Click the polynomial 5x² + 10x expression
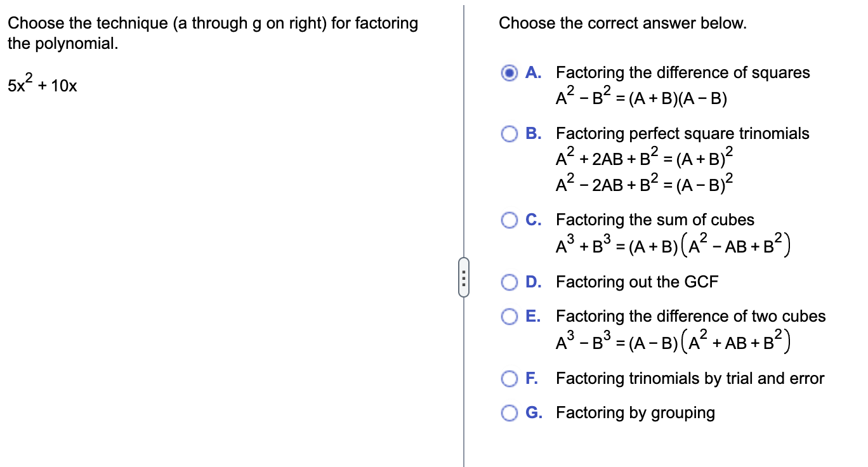 point(43,85)
